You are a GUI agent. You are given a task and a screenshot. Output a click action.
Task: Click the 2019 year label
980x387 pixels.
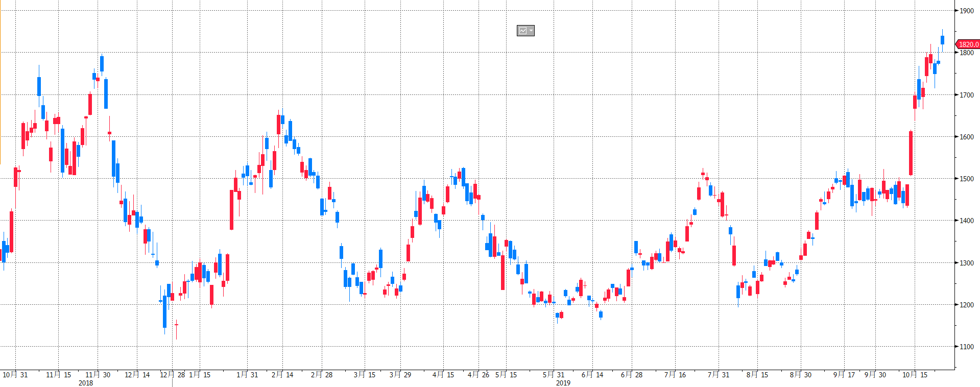click(x=563, y=383)
